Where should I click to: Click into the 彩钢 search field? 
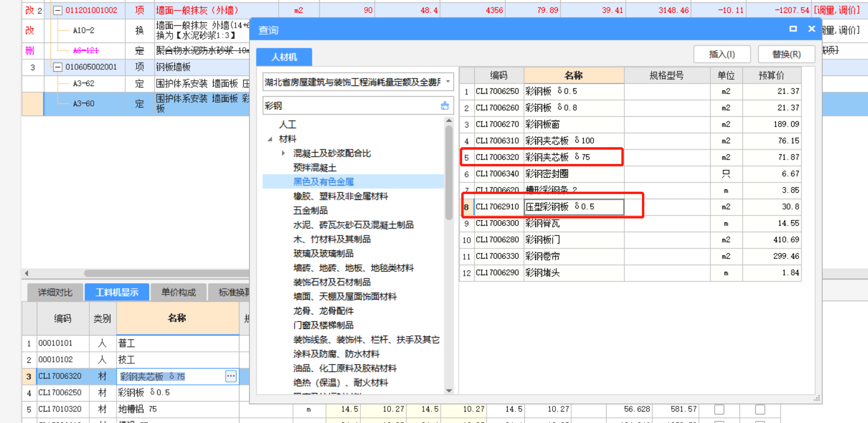351,106
